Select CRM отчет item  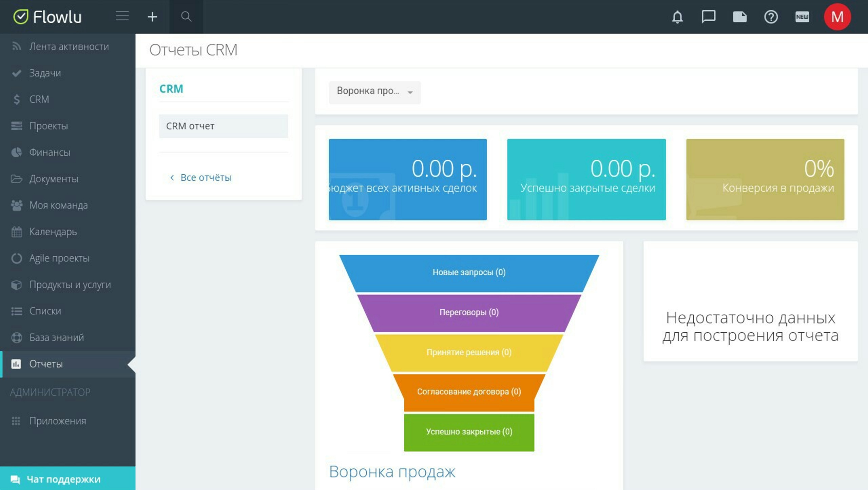click(x=224, y=126)
